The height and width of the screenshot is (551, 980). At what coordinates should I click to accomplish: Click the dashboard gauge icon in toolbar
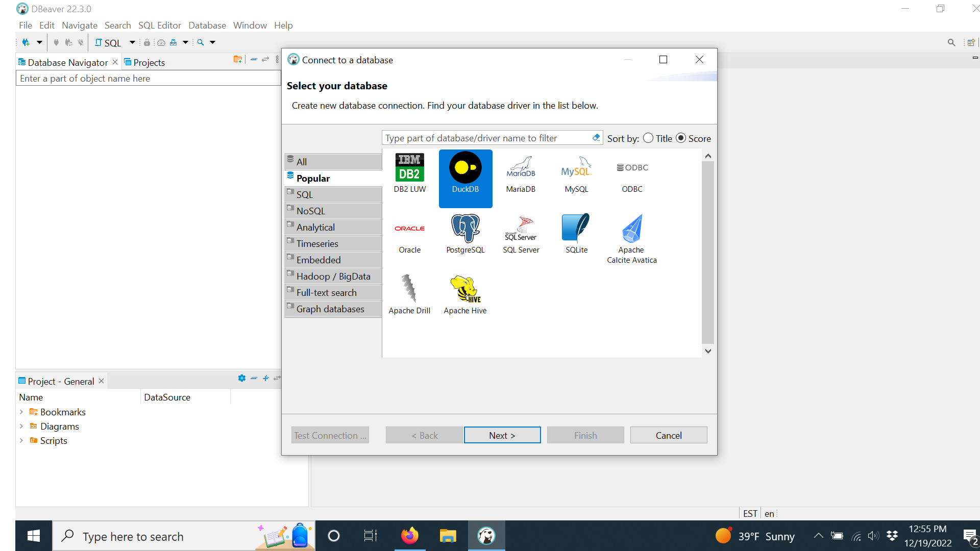tap(161, 42)
